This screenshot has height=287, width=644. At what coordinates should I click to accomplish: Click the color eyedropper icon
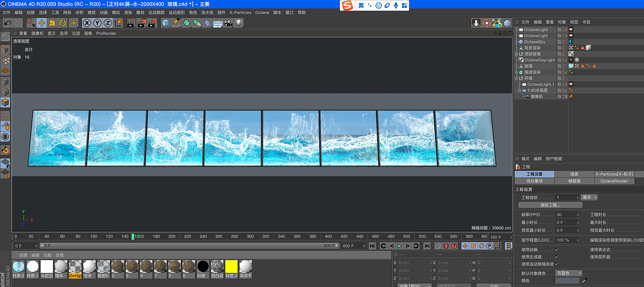click(x=585, y=280)
